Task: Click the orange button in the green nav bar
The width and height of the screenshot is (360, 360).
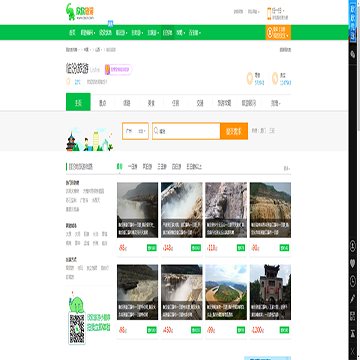Action: point(278,32)
